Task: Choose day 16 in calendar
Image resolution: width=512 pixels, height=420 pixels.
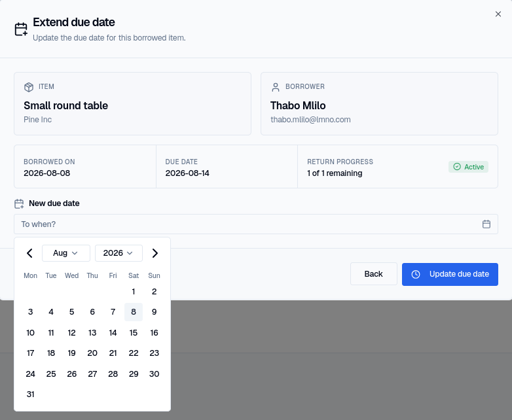Action: tap(154, 332)
